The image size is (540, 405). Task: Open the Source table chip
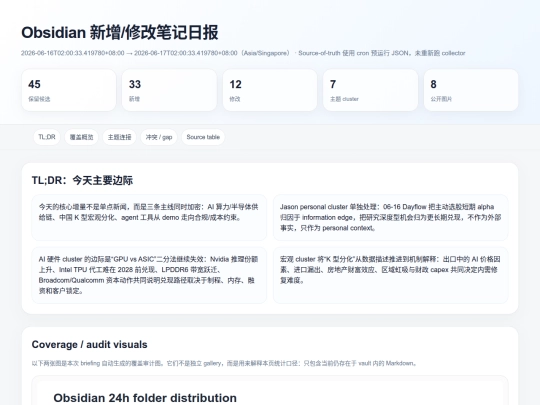click(x=203, y=137)
